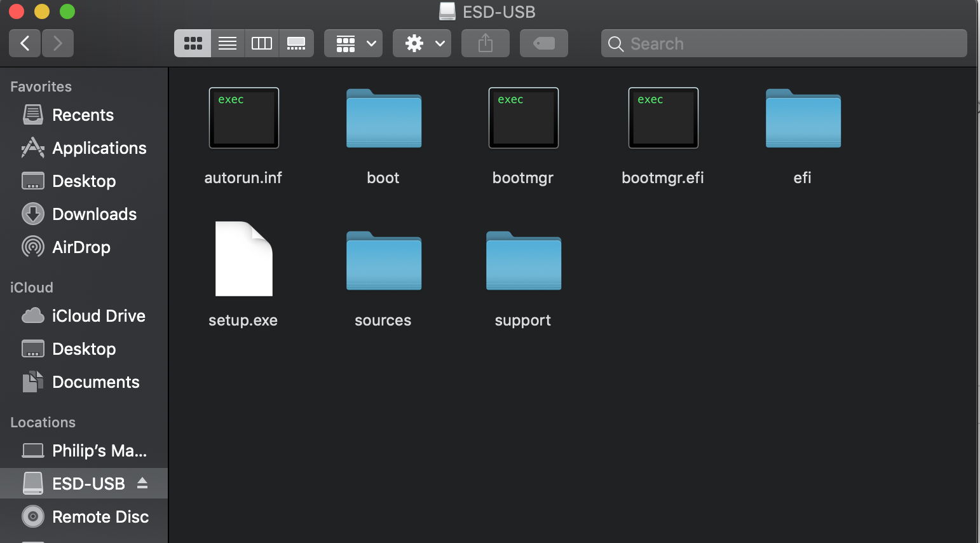The height and width of the screenshot is (543, 980).
Task: Open Applications in the sidebar
Action: [84, 148]
